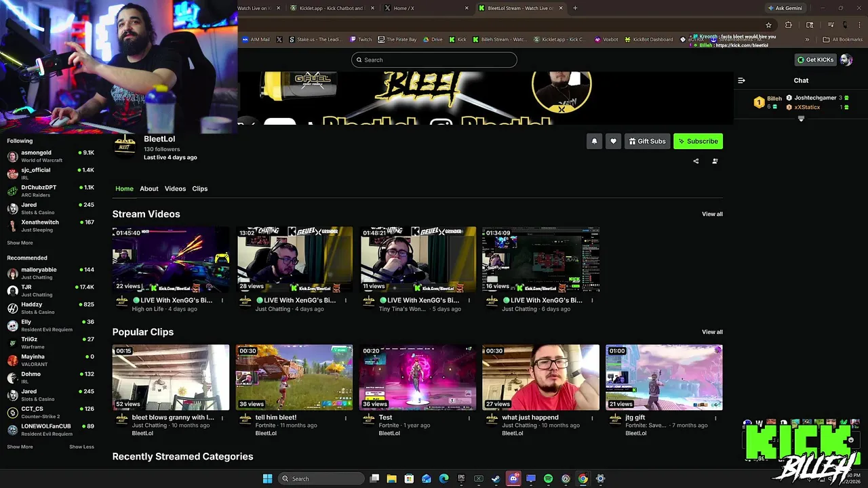The height and width of the screenshot is (488, 868).
Task: Open Xenathewitch channel in Following
Action: [50, 226]
